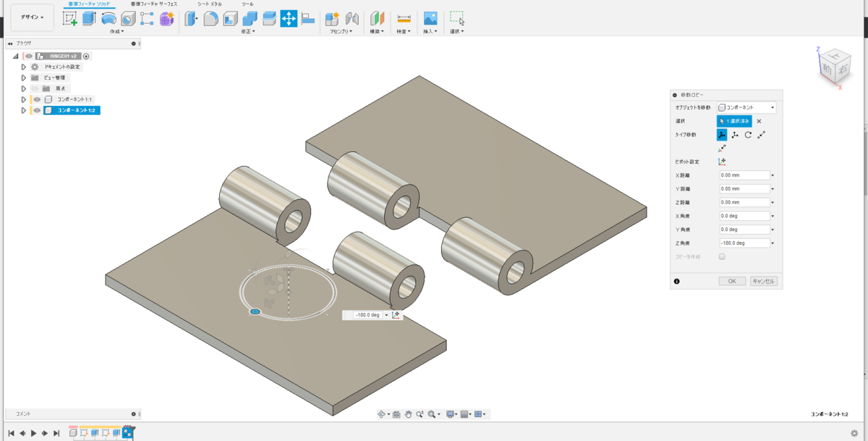Select the Hole tool icon

[127, 19]
